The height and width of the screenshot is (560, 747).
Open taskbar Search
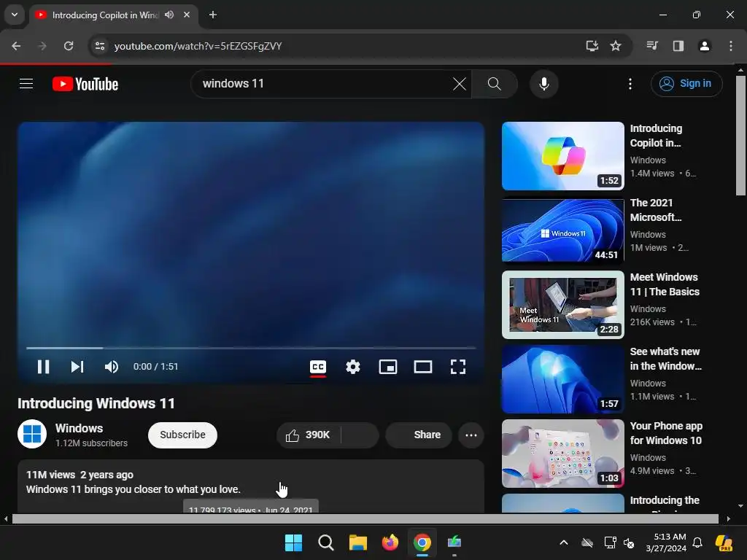point(326,542)
